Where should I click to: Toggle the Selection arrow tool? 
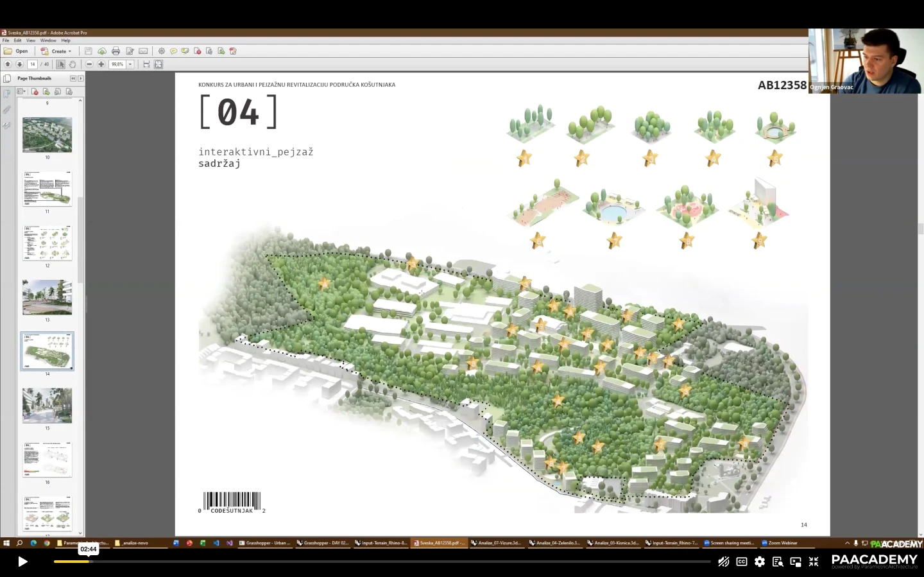60,64
